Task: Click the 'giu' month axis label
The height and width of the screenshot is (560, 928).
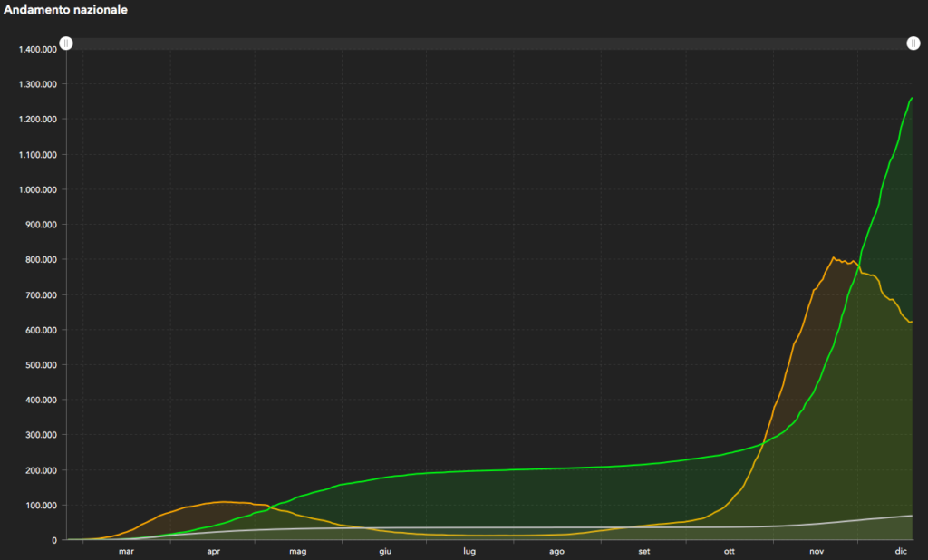Action: (x=385, y=551)
